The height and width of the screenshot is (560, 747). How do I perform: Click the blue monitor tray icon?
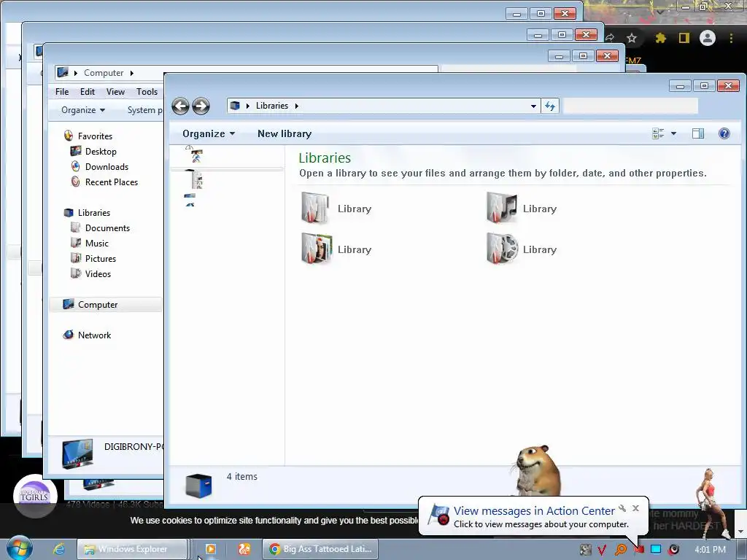pyautogui.click(x=656, y=550)
